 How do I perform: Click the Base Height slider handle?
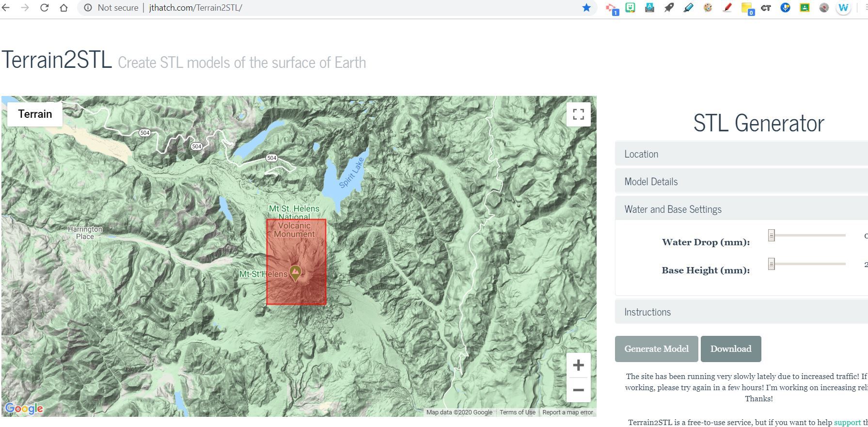[x=771, y=264]
